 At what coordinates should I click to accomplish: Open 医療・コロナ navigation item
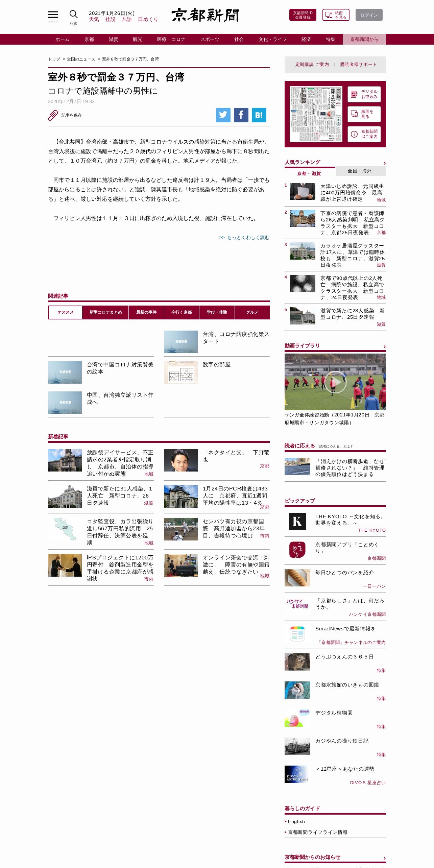171,39
